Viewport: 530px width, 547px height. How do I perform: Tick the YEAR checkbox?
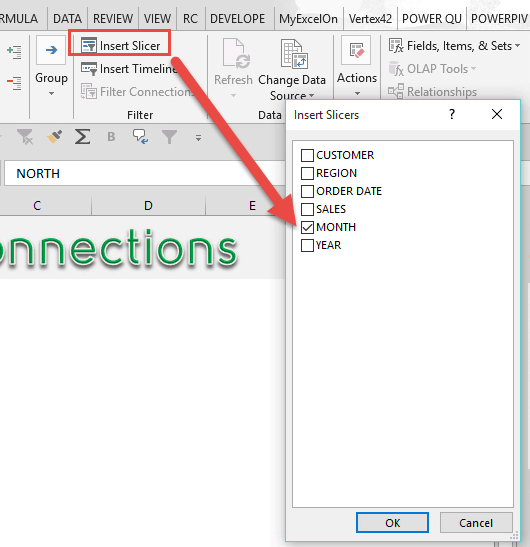coord(307,245)
